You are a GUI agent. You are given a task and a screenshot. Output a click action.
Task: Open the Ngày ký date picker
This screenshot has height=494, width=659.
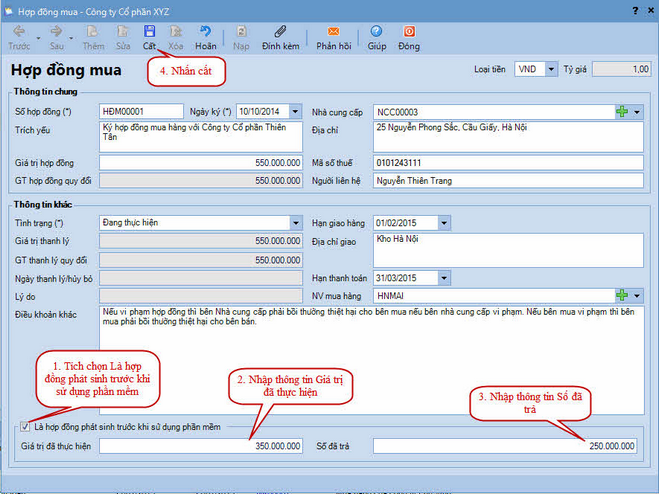pos(295,112)
